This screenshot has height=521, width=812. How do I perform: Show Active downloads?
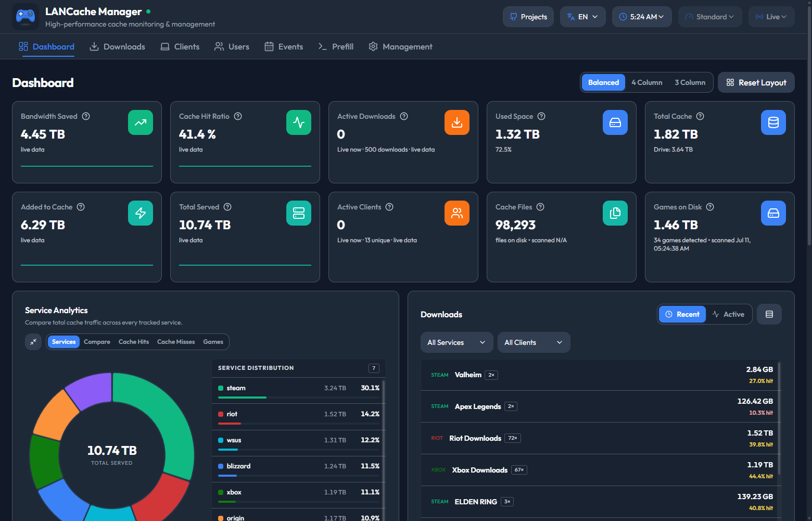click(x=729, y=314)
